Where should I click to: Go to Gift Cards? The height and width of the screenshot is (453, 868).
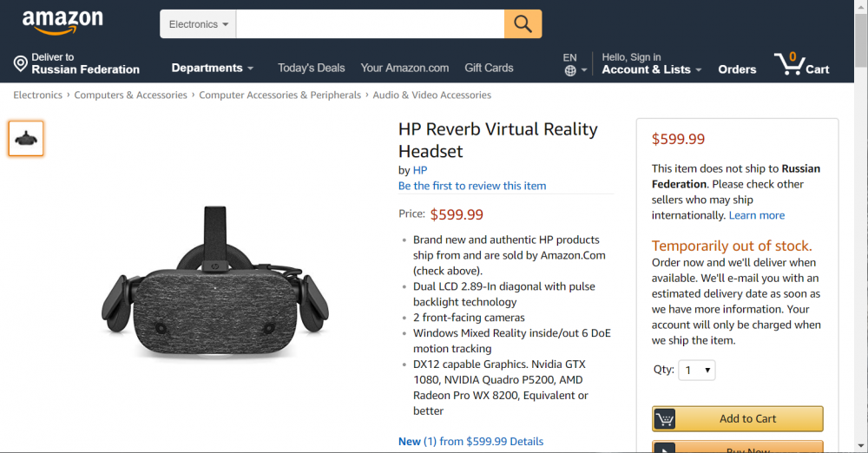click(x=489, y=68)
